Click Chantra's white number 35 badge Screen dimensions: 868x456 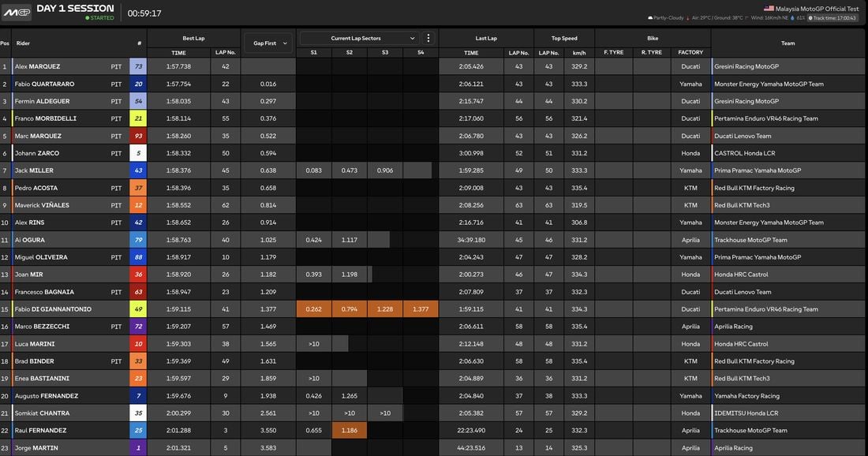coord(138,413)
